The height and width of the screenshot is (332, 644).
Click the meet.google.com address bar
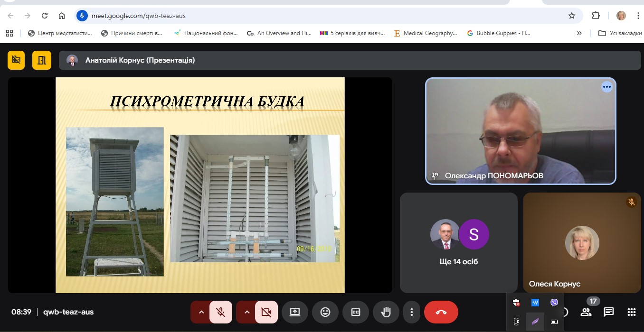click(323, 16)
